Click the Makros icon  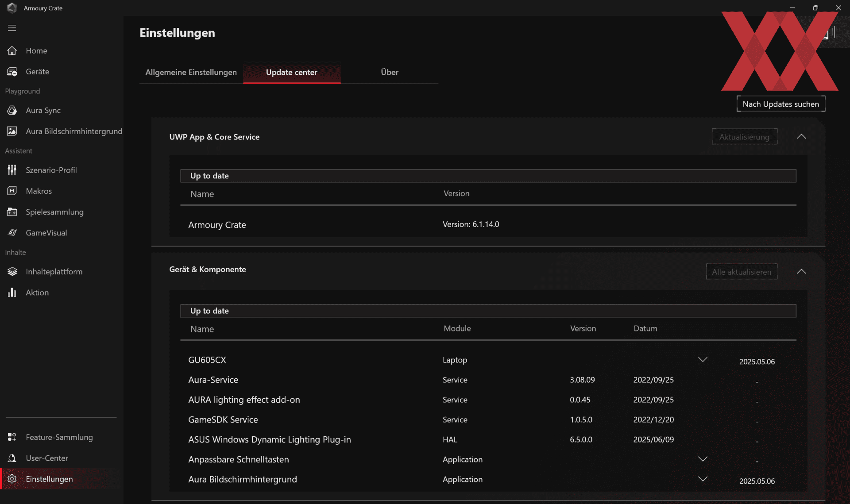12,191
